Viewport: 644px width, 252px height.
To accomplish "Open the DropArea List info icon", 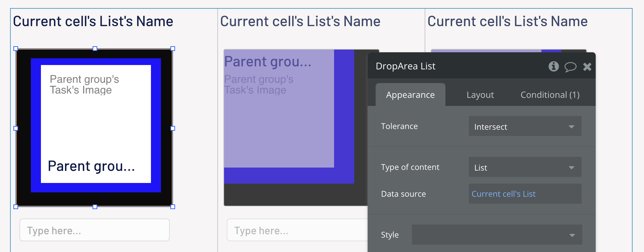I will 553,66.
